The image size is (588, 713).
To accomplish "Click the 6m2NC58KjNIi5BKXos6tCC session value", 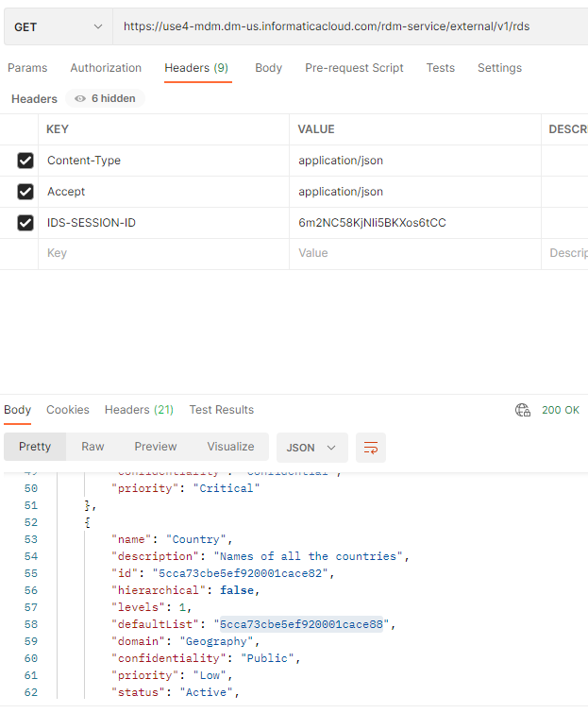I will point(372,223).
